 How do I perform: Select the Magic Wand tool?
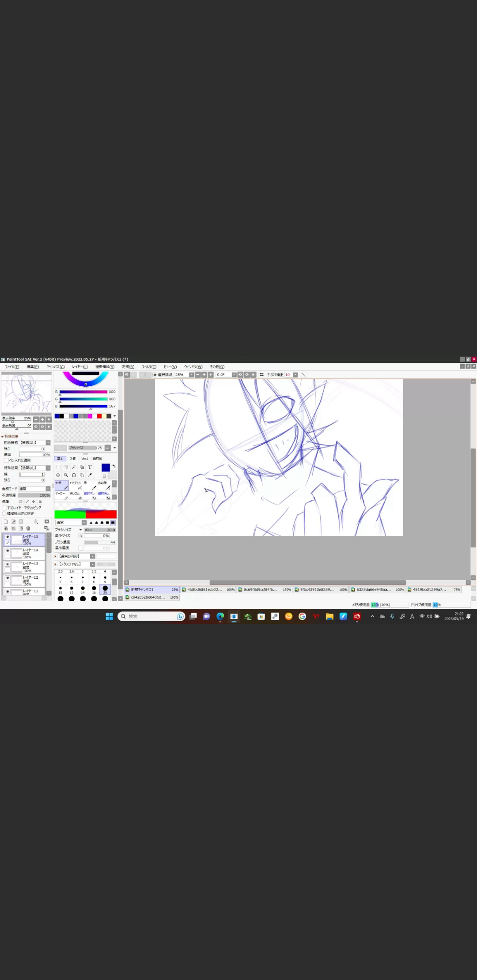point(74,467)
